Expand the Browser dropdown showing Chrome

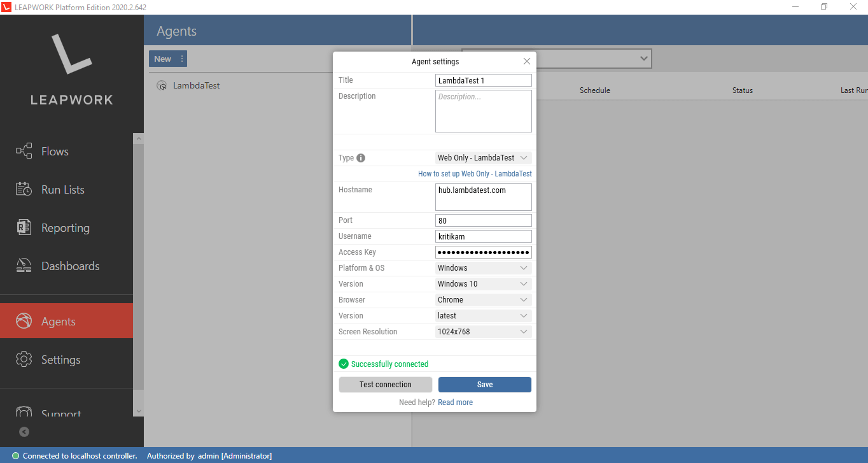[483, 300]
